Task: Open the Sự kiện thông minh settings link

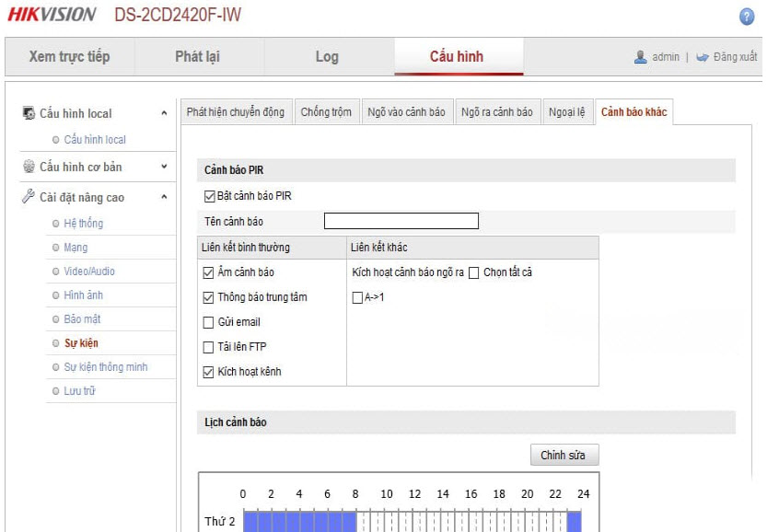Action: [x=105, y=367]
